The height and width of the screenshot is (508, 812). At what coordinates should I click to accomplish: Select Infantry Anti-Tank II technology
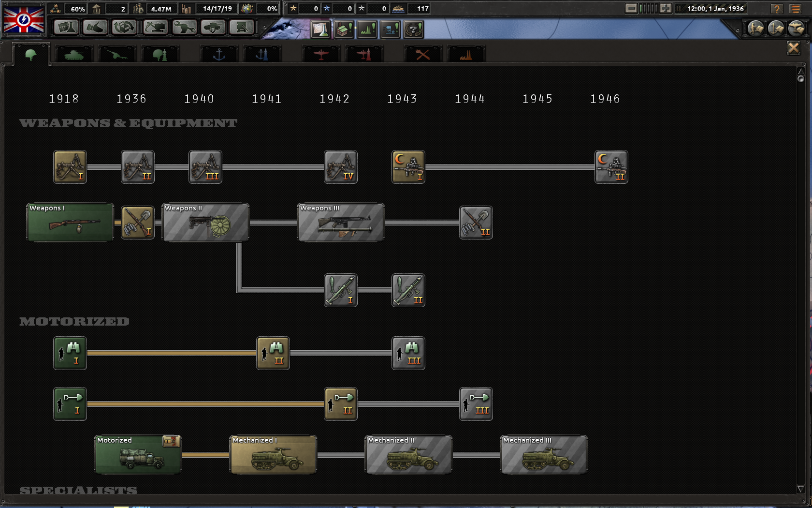[408, 290]
